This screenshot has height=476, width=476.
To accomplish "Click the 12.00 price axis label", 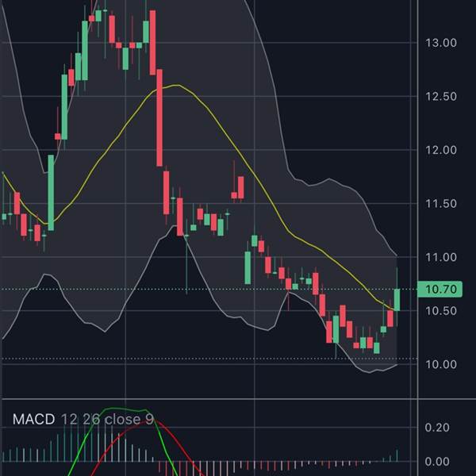I will [x=441, y=150].
